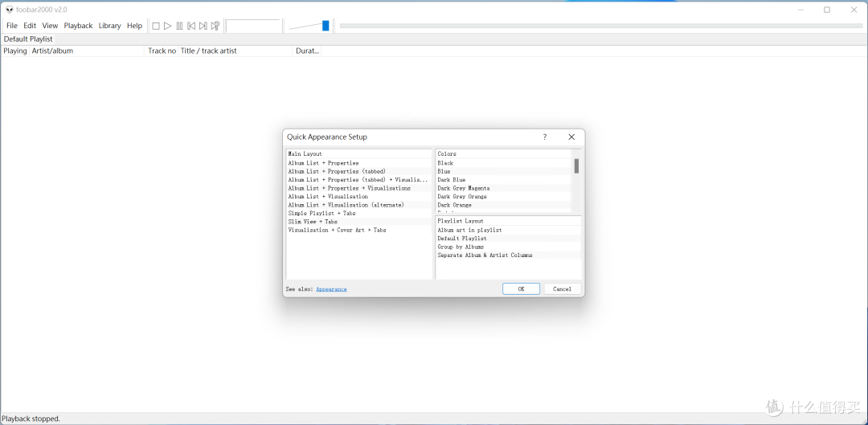The height and width of the screenshot is (425, 868).
Task: Select 'Separate Album & Artist Columns'
Action: click(x=508, y=255)
